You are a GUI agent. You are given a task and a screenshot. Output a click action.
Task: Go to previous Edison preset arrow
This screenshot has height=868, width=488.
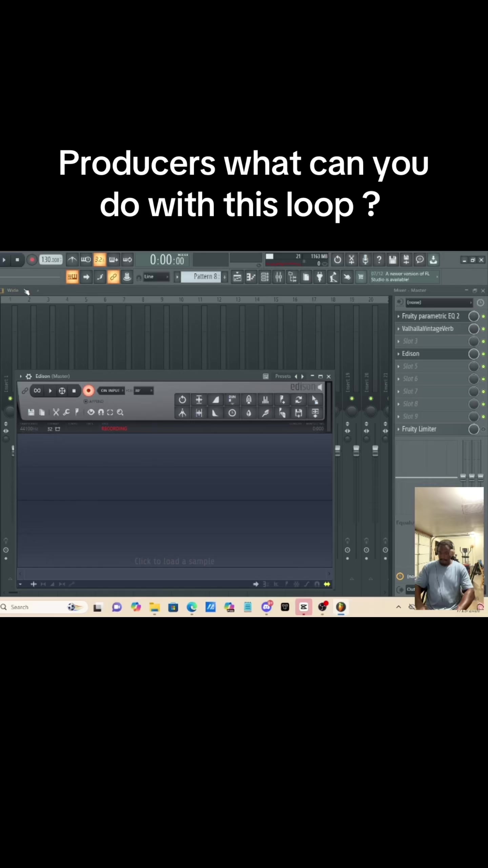[296, 376]
